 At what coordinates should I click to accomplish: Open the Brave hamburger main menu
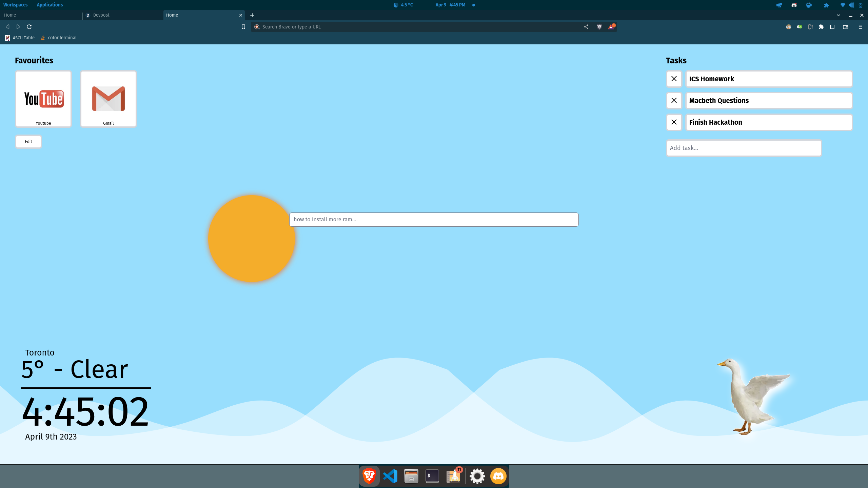coord(860,27)
